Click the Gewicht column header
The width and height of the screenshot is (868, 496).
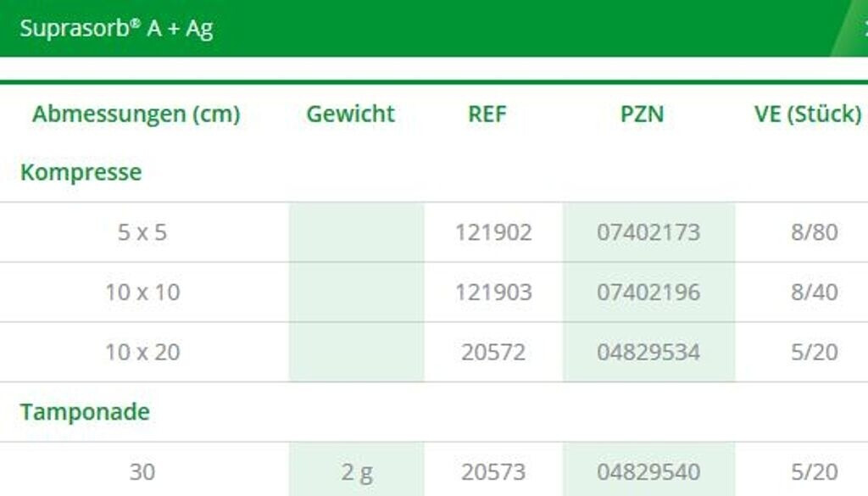tap(351, 114)
